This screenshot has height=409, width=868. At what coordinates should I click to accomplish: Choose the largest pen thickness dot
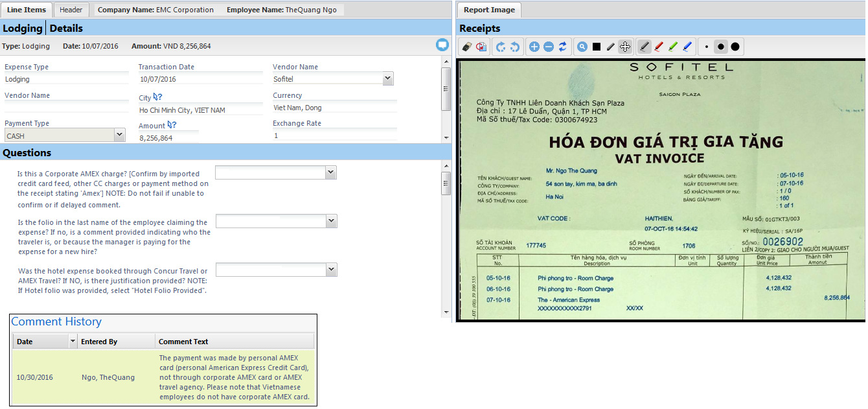pyautogui.click(x=735, y=47)
